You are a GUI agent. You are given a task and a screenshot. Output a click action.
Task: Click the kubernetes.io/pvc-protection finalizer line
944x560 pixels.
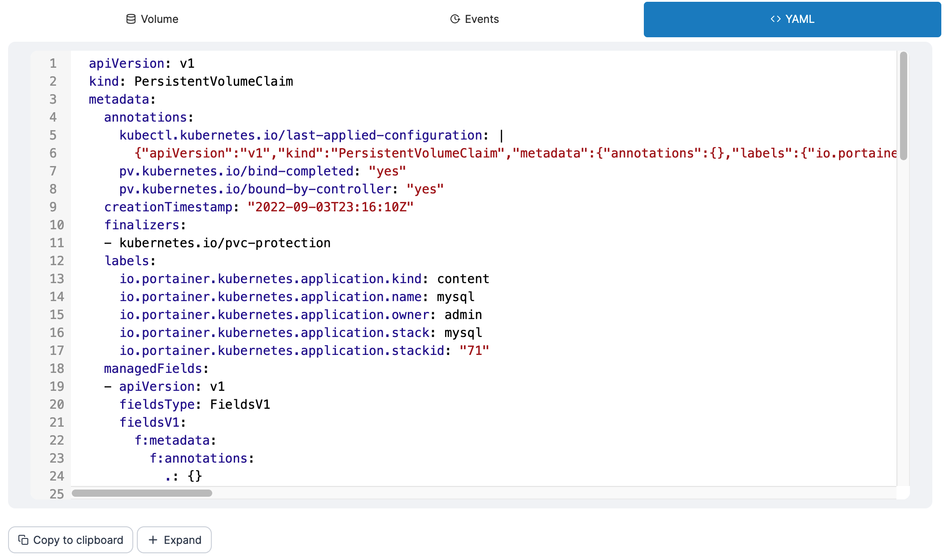pos(224,243)
